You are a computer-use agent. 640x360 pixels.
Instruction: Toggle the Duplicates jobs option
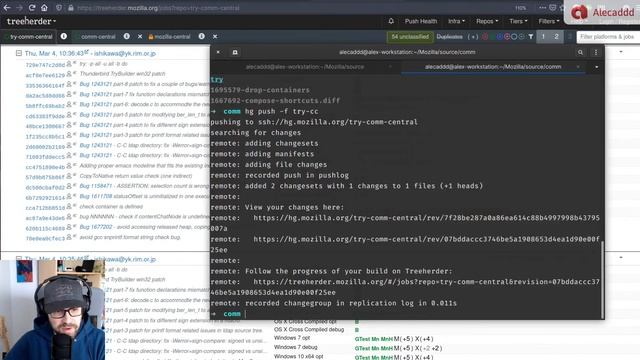click(449, 37)
